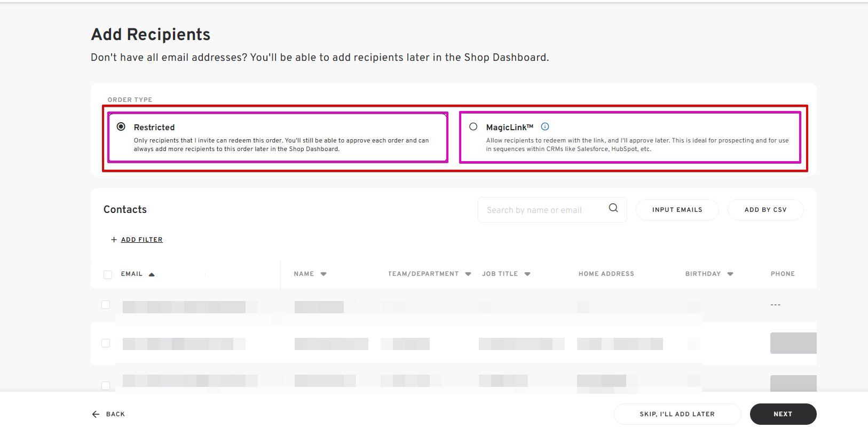The image size is (868, 436).
Task: Click the Add by CSV button
Action: [x=766, y=210]
